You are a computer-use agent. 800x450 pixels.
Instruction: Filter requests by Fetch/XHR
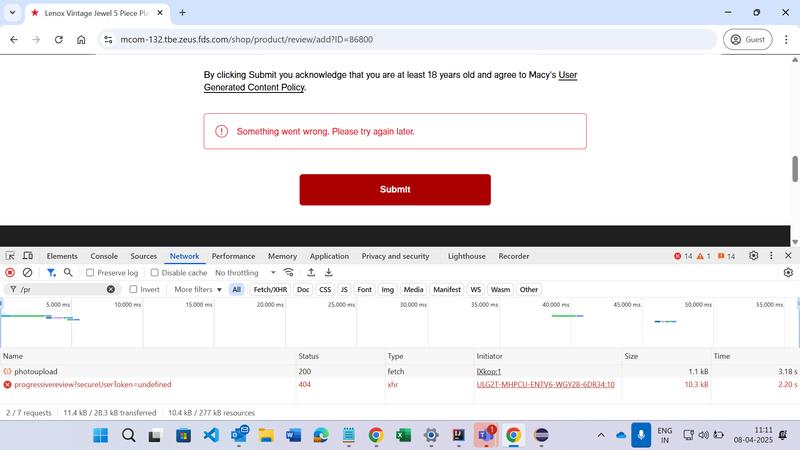tap(270, 289)
